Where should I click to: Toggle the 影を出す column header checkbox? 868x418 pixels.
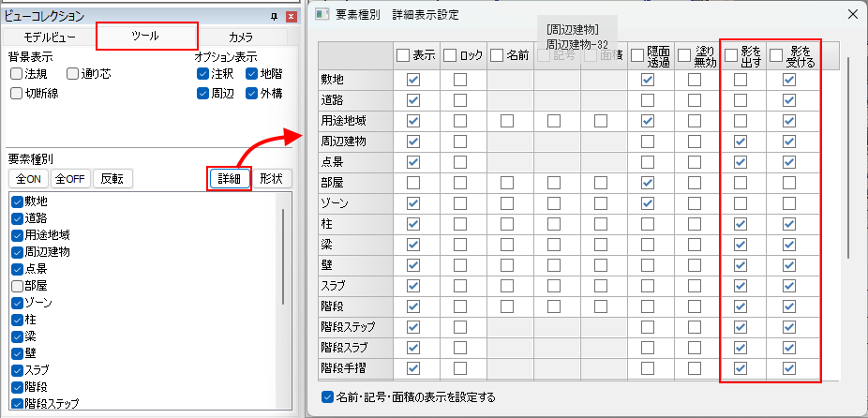click(x=732, y=55)
